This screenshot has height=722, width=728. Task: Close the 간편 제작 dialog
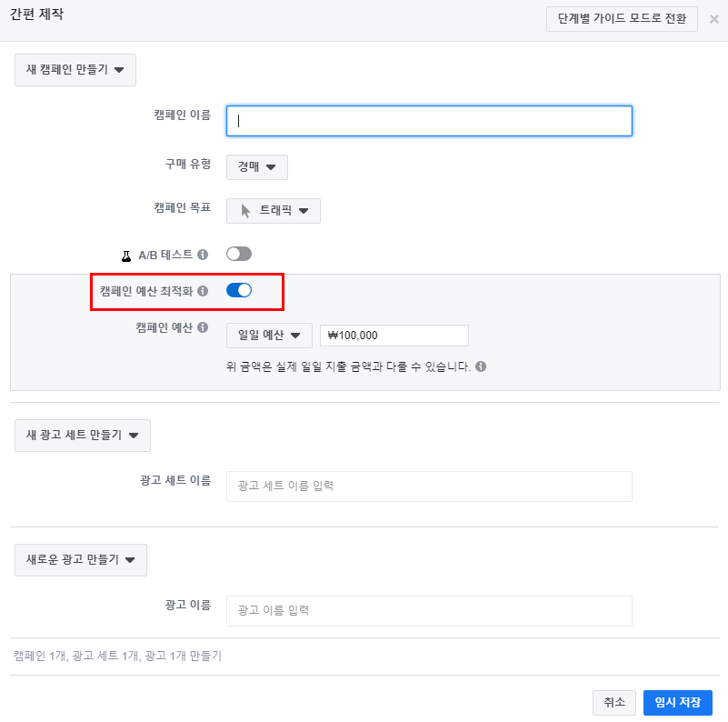pyautogui.click(x=713, y=19)
